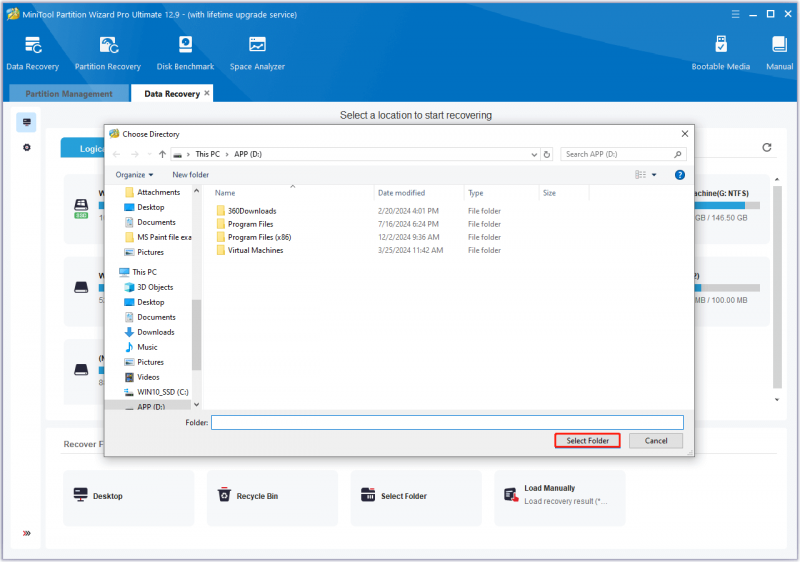Click the drive list icon in left sidebar
Image resolution: width=800 pixels, height=562 pixels.
(x=27, y=122)
